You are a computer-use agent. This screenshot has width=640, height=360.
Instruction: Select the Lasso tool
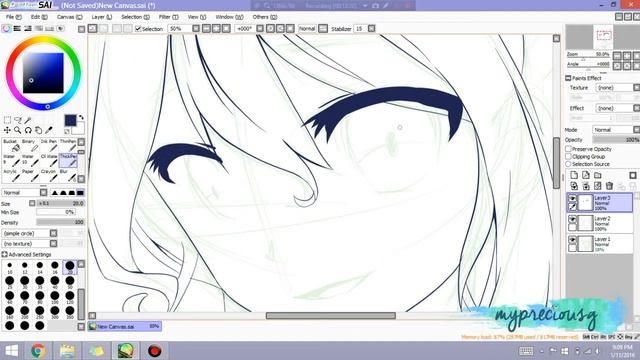click(18, 120)
